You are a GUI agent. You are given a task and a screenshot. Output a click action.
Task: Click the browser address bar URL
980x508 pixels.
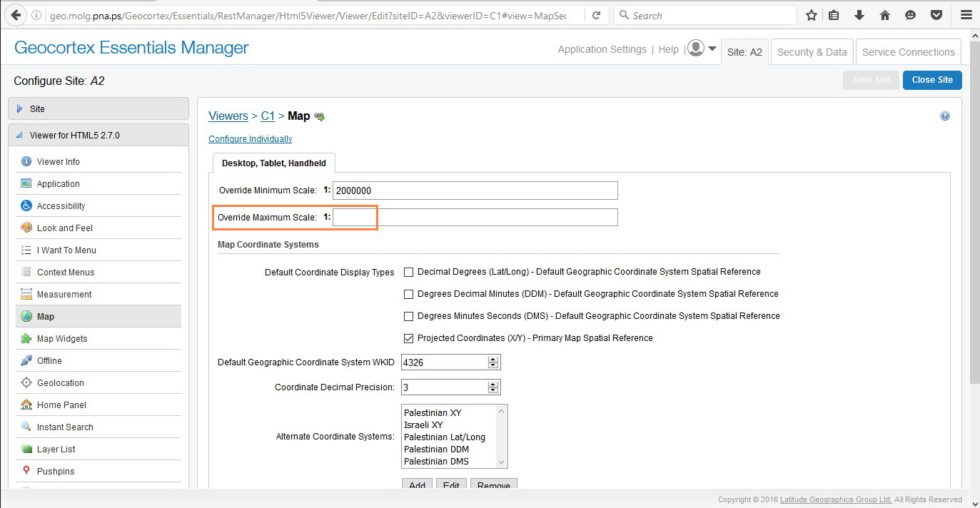[307, 15]
